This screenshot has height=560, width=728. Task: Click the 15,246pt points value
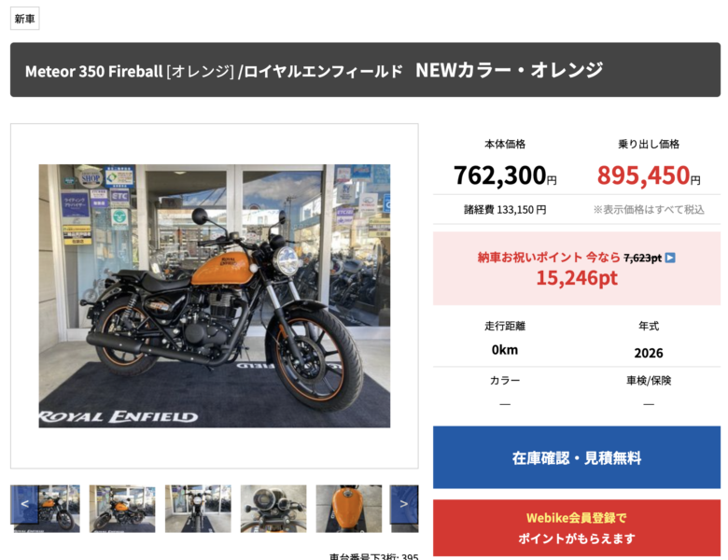point(577,278)
